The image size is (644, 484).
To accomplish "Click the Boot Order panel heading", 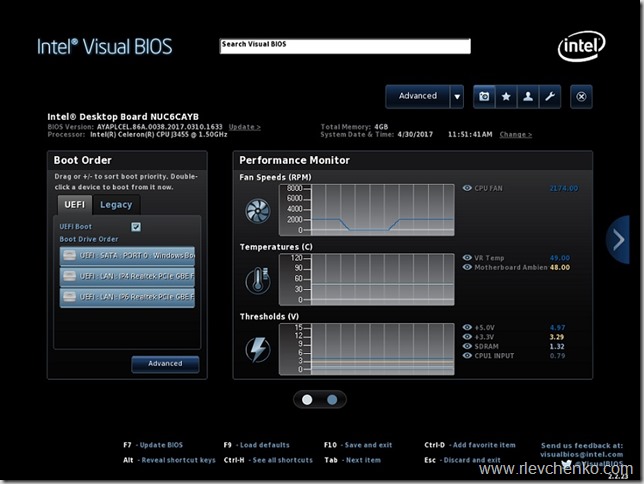I will (83, 160).
